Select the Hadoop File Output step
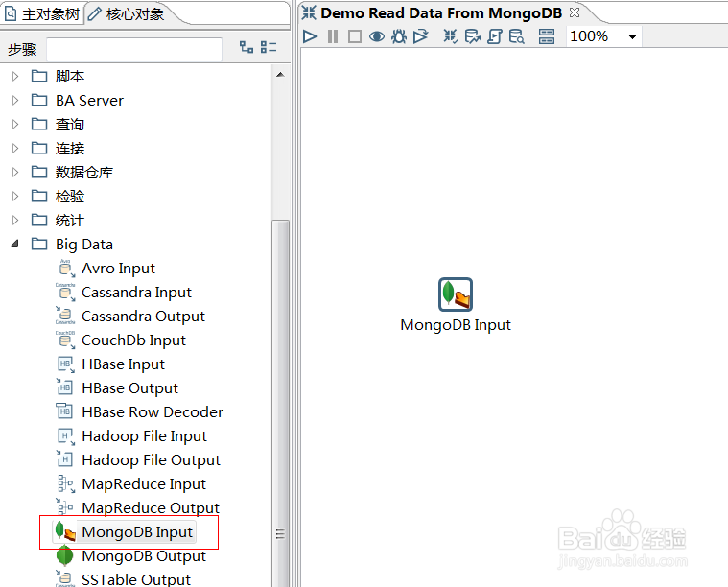Image resolution: width=728 pixels, height=587 pixels. pyautogui.click(x=151, y=460)
